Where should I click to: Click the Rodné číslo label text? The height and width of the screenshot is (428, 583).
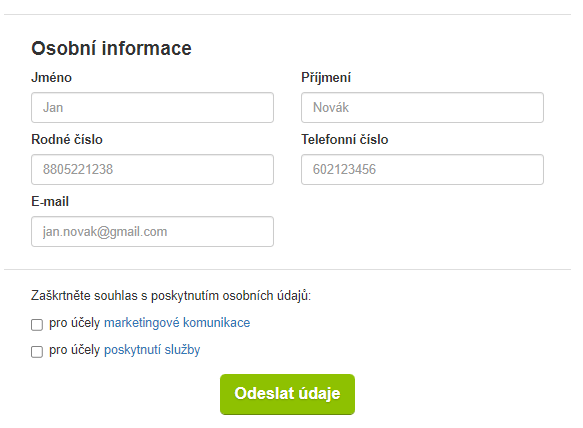coord(67,139)
